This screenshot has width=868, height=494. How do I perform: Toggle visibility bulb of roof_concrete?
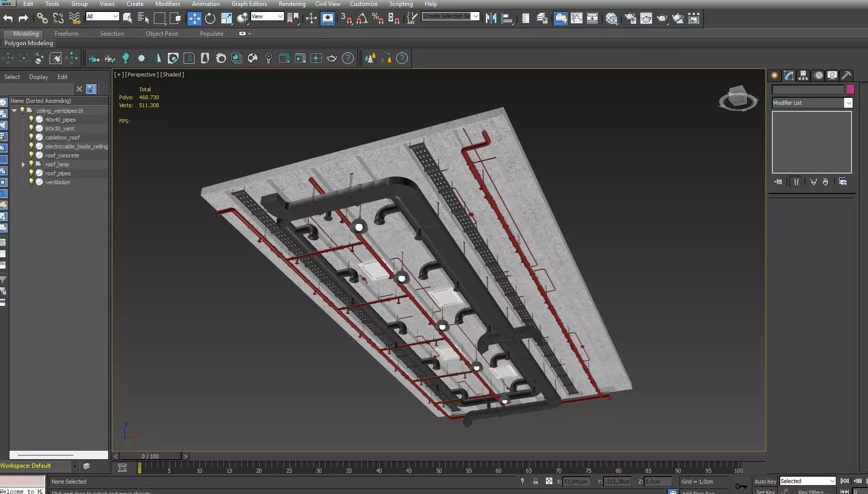pos(31,155)
